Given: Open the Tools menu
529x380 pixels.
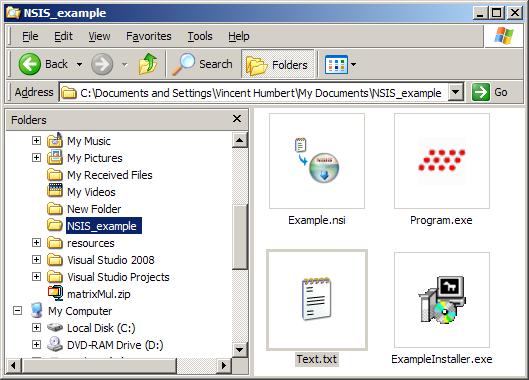Looking at the screenshot, I should pyautogui.click(x=200, y=36).
